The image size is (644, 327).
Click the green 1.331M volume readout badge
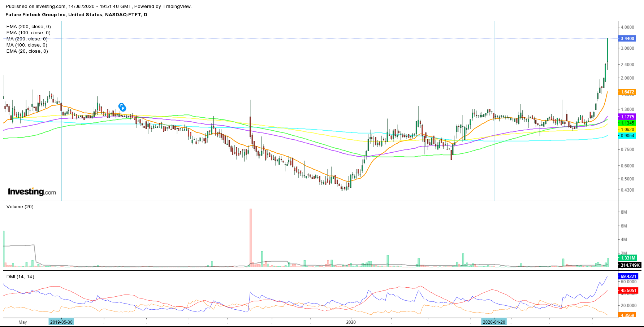tap(628, 258)
